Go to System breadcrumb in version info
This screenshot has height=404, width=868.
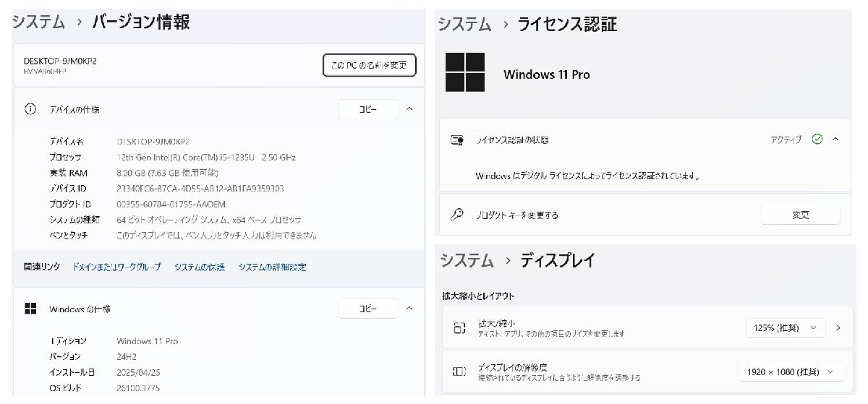tap(38, 22)
